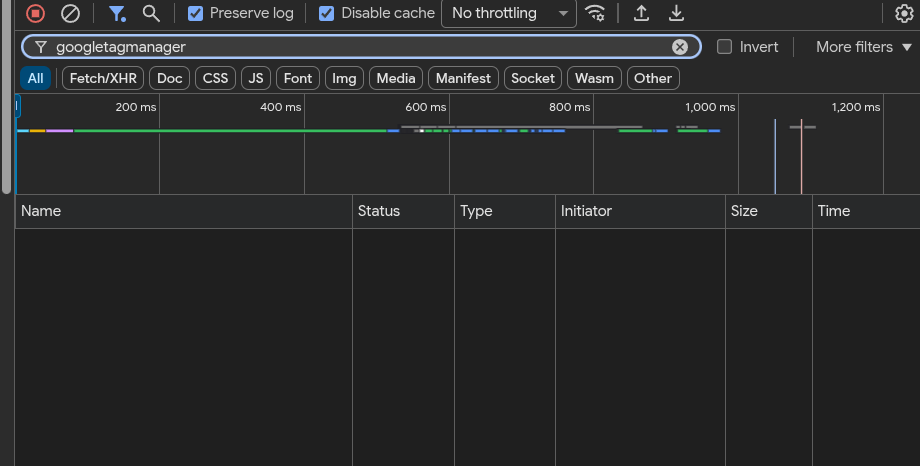The image size is (920, 466).
Task: Select the All request type filter
Action: tap(35, 78)
